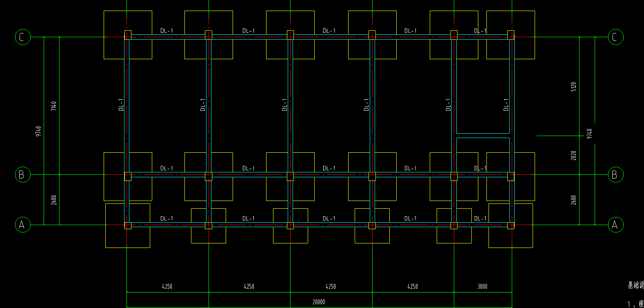Screen dimensions: 644x308
Task: Click the left axis bubble labeled A
Action: (x=22, y=225)
